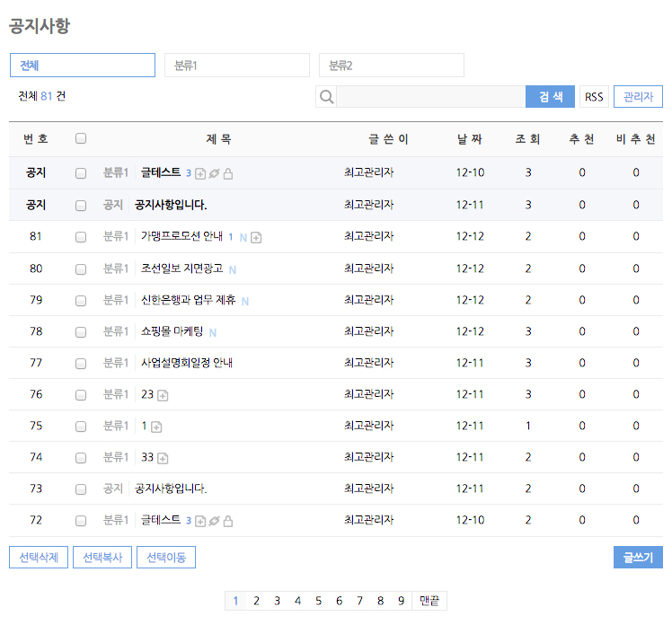Click the magnifier search icon
This screenshot has width=672, height=625.
tap(326, 97)
